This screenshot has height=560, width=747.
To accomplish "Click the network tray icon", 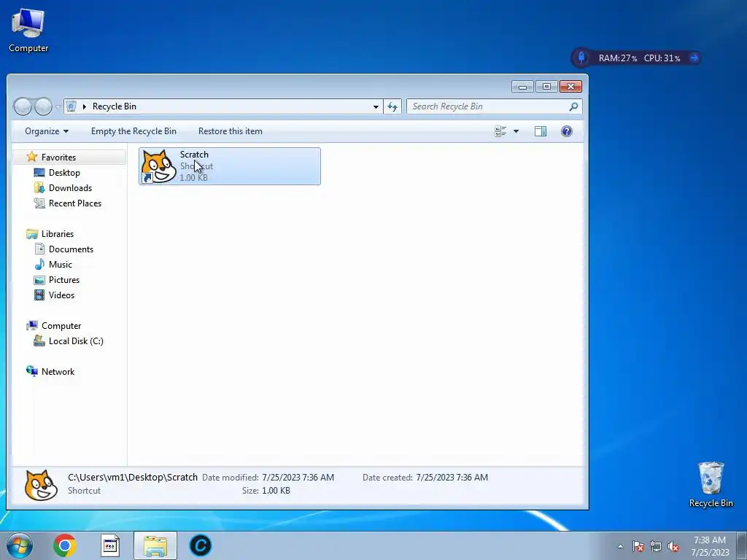I will click(656, 547).
